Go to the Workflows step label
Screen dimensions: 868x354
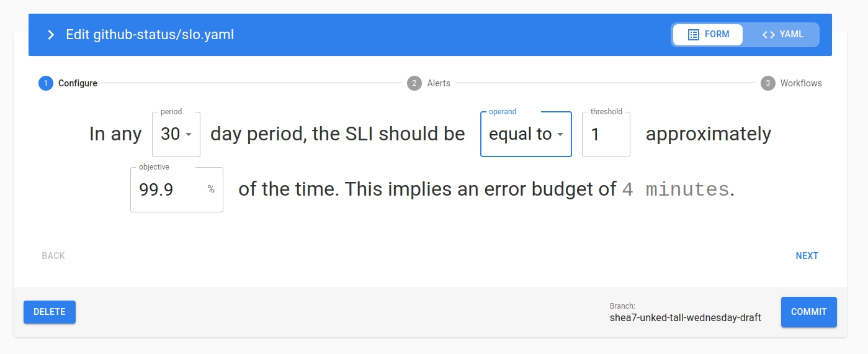point(801,83)
